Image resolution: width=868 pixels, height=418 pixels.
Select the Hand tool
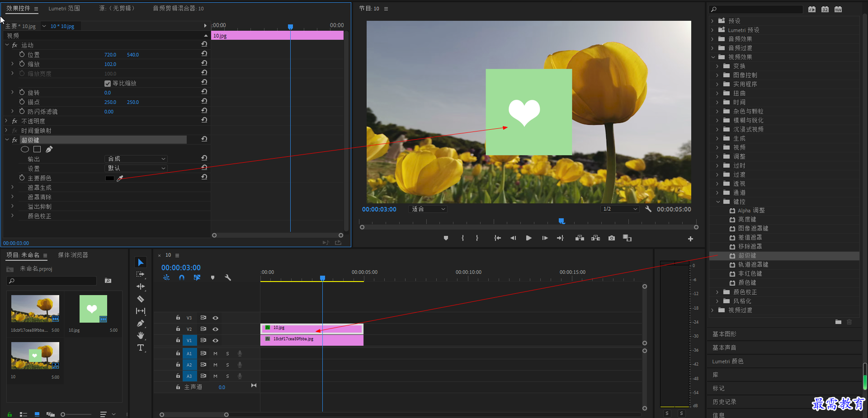point(141,335)
